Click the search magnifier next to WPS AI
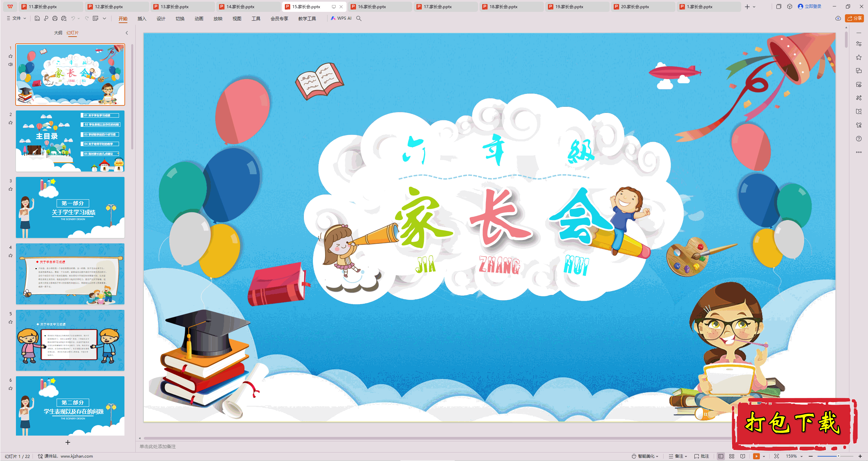 pyautogui.click(x=359, y=18)
